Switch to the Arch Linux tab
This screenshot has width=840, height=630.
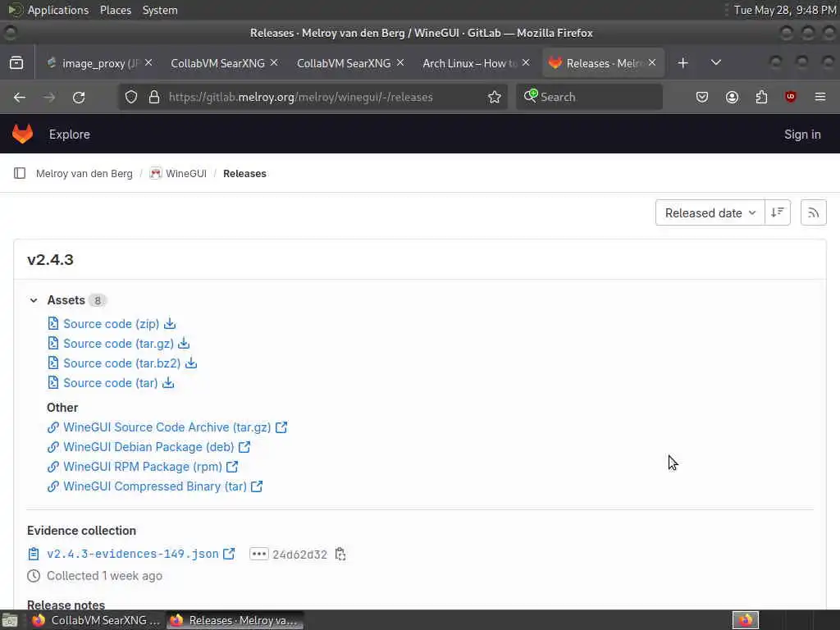pyautogui.click(x=468, y=63)
